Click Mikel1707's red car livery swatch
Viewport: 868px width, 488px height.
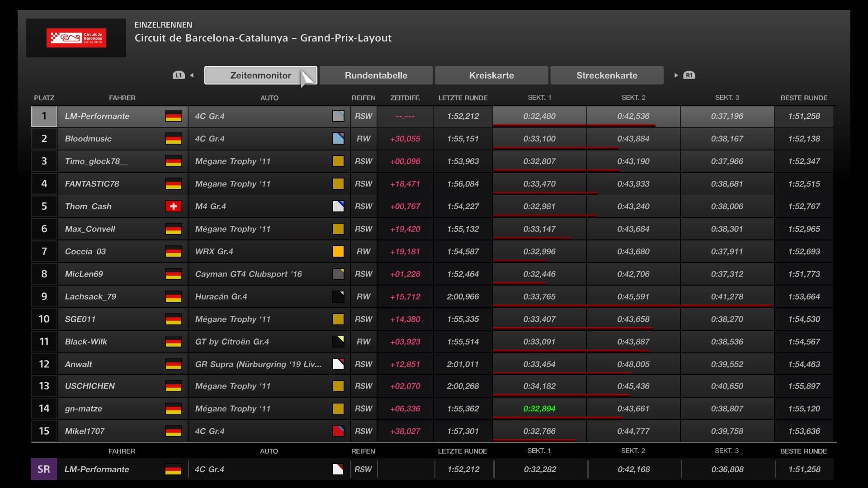(338, 431)
